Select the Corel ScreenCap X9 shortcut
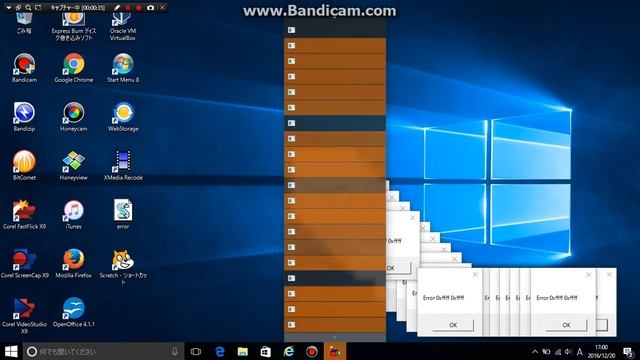Viewport: 640px width, 360px height. (x=24, y=264)
